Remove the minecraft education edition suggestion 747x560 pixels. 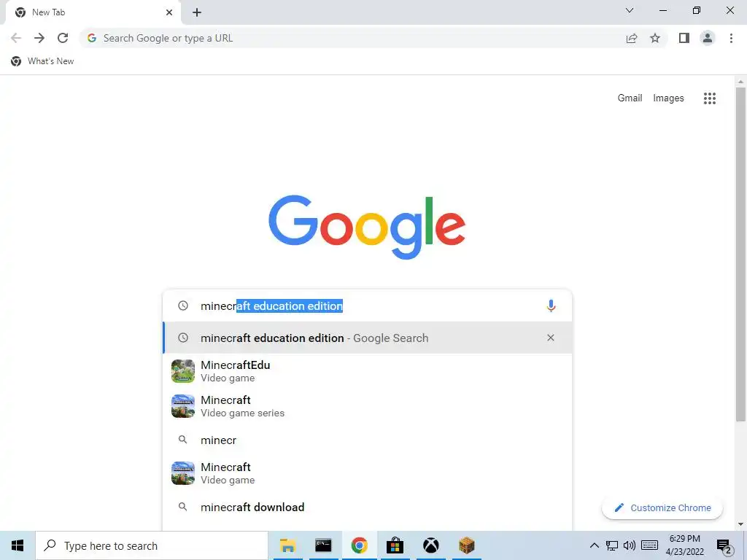coord(550,338)
